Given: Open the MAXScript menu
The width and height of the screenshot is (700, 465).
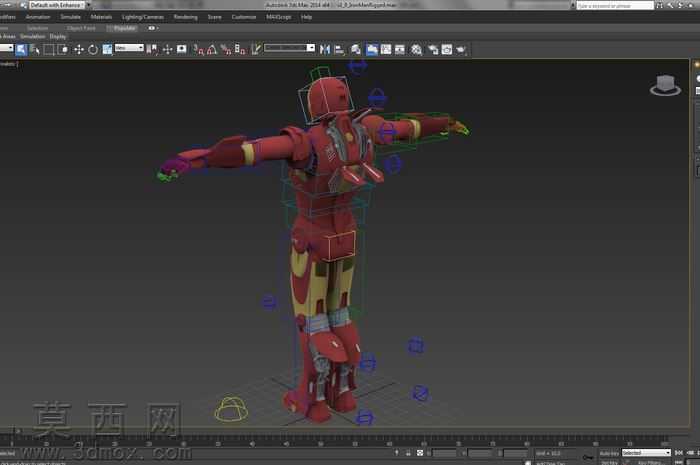Looking at the screenshot, I should (x=279, y=17).
